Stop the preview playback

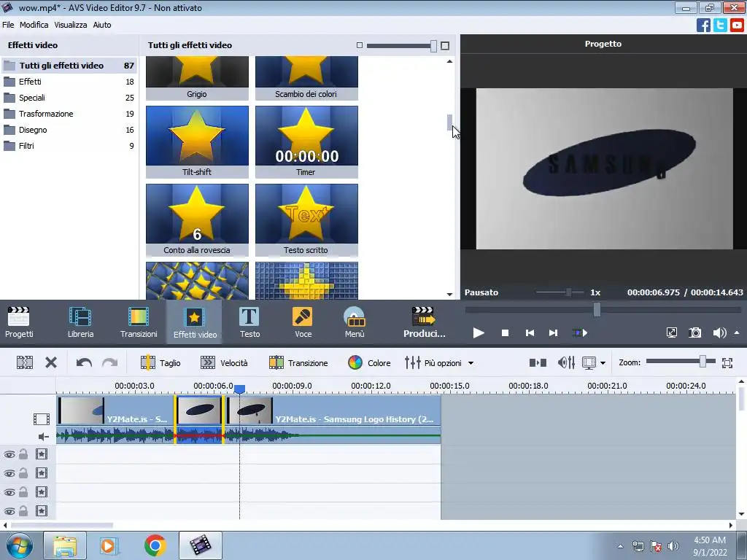(x=505, y=332)
